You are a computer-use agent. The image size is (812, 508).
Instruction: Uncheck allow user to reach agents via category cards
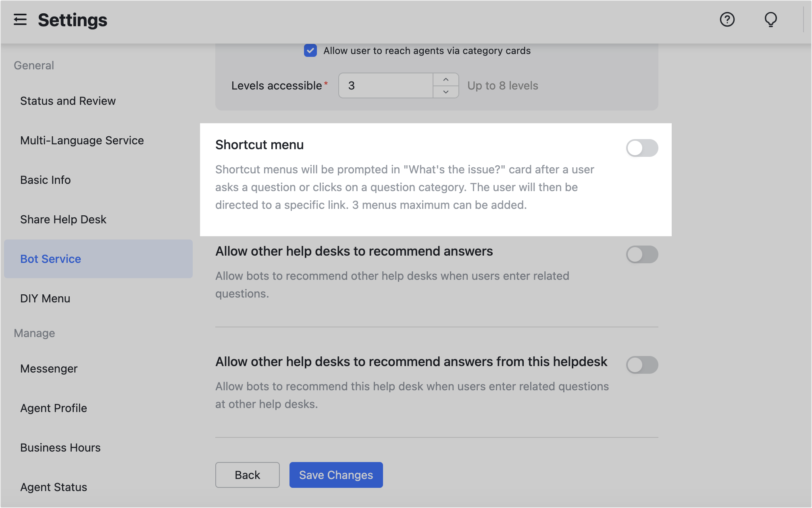pyautogui.click(x=310, y=51)
